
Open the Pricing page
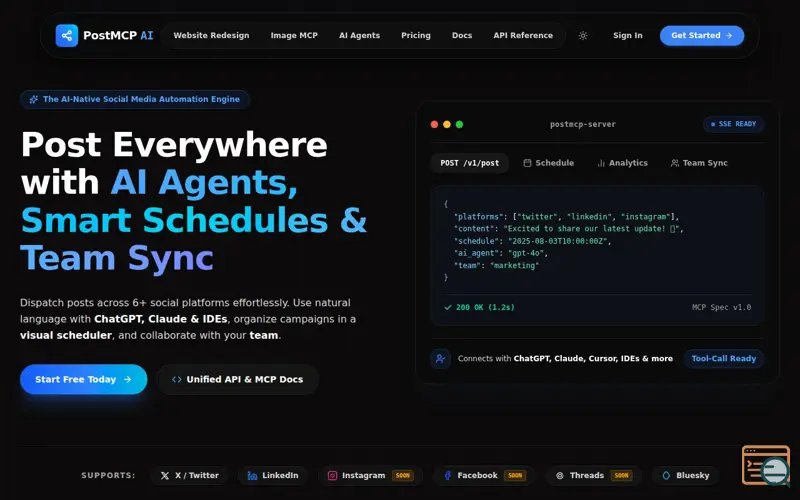(416, 36)
